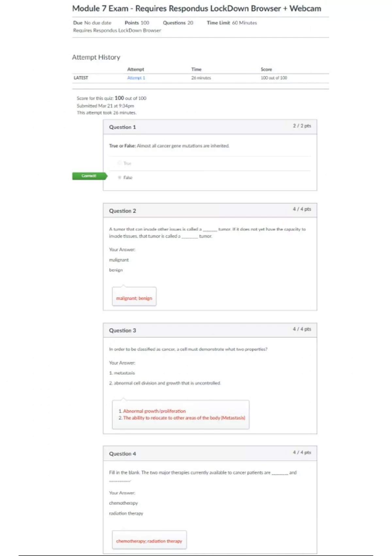
Task: Click the Time Limit 60 Minutes text
Action: click(232, 23)
